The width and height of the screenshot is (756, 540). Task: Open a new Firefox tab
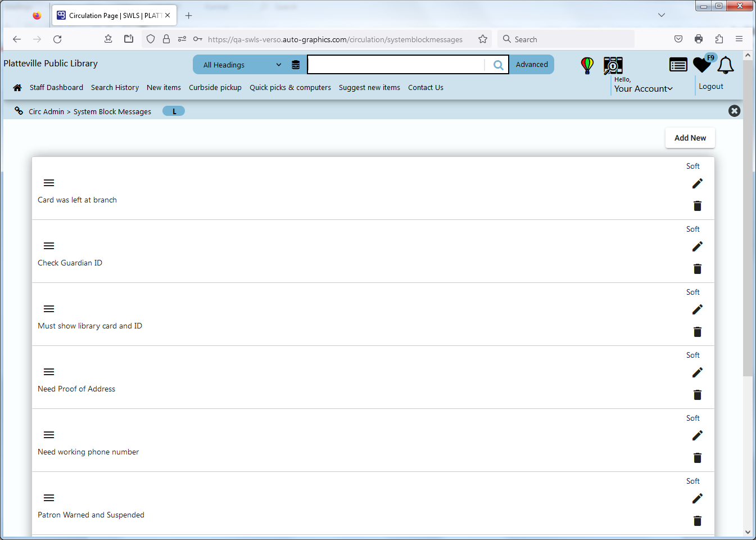click(189, 16)
